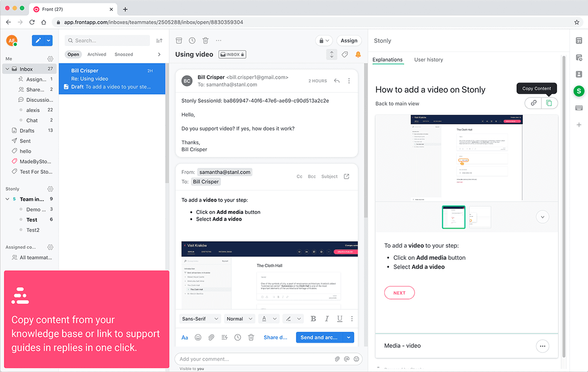The height and width of the screenshot is (372, 588).
Task: Click the Copy Content icon in Stonly panel
Action: 549,103
